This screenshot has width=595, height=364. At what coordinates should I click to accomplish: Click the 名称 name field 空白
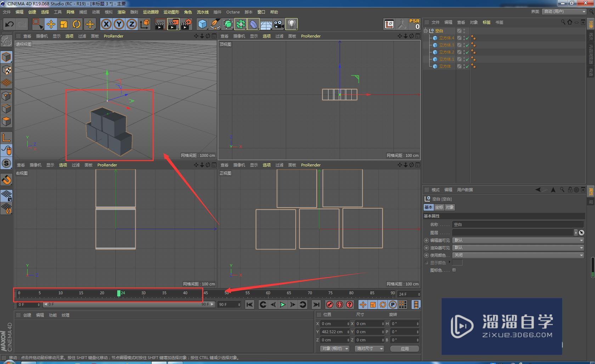(x=518, y=224)
